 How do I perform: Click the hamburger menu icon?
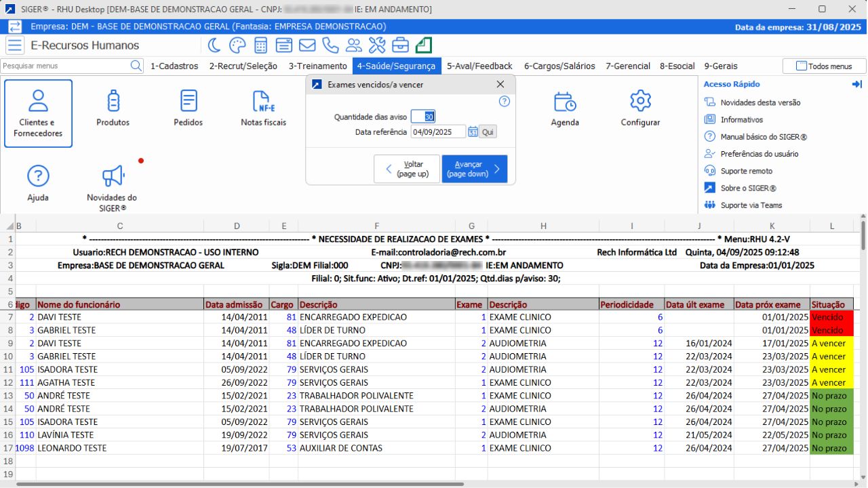(x=15, y=45)
